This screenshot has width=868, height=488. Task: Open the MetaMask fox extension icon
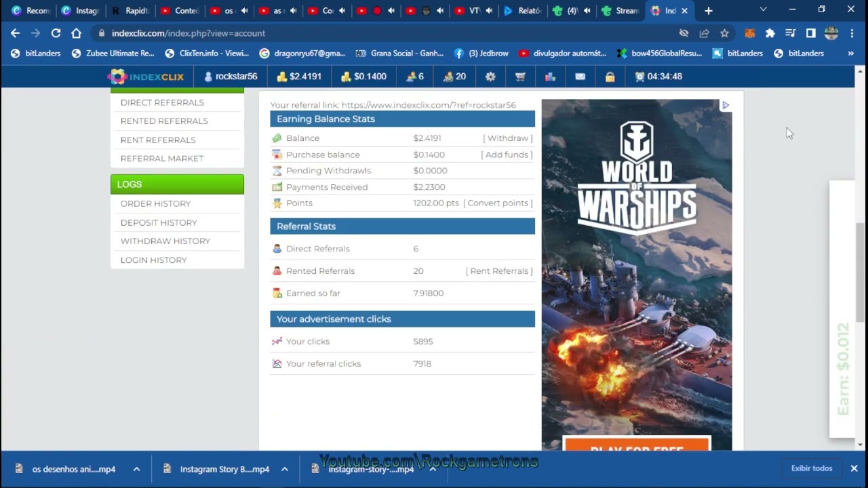point(749,33)
